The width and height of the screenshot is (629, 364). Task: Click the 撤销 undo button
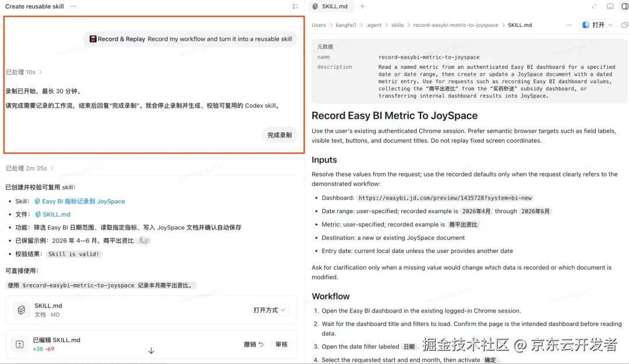coord(253,344)
